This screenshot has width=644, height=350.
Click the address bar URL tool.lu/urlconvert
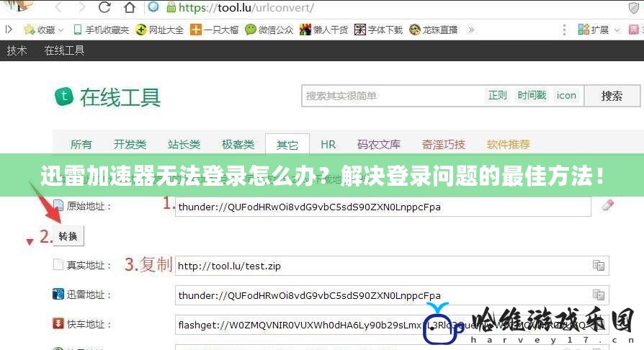(246, 8)
